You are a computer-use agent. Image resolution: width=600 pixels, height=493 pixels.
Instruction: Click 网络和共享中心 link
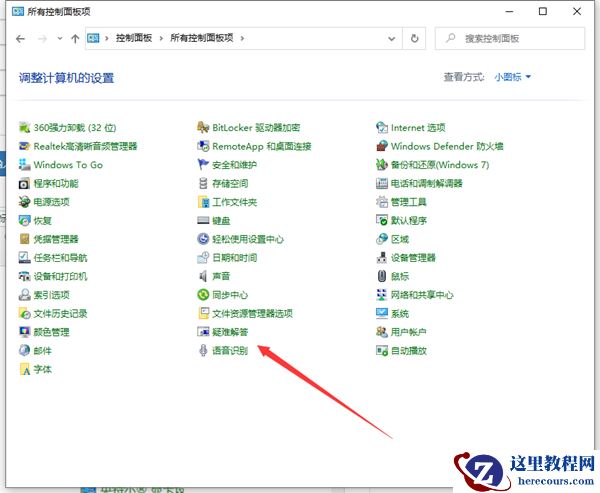pos(422,295)
